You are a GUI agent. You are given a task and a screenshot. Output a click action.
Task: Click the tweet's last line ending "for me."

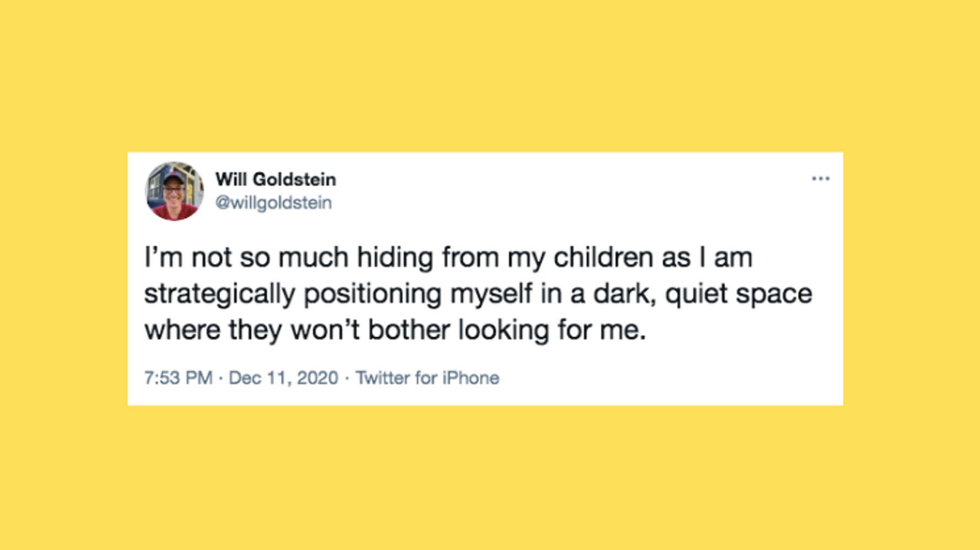pyautogui.click(x=395, y=330)
